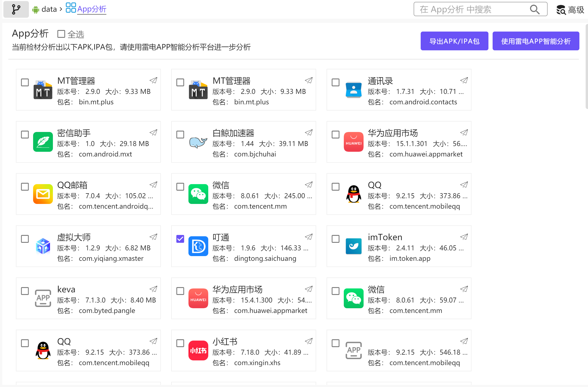
Task: Click send icon on 白鲸加速器 card
Action: click(309, 133)
